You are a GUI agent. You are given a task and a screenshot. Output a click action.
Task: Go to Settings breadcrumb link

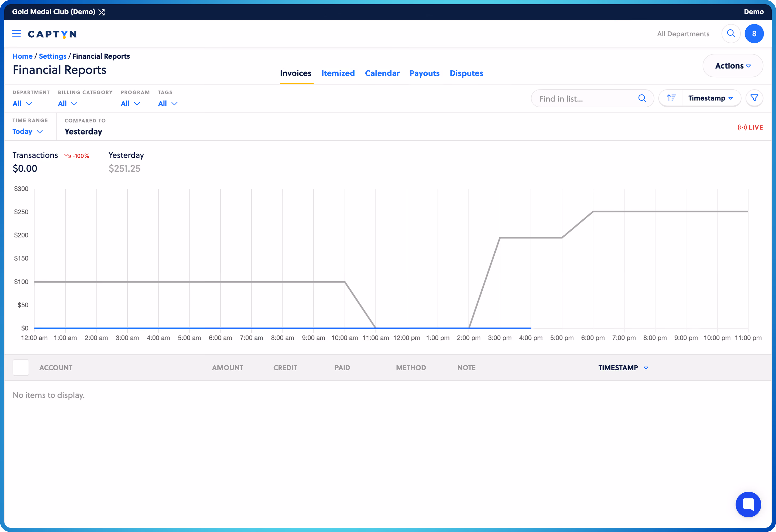[52, 56]
